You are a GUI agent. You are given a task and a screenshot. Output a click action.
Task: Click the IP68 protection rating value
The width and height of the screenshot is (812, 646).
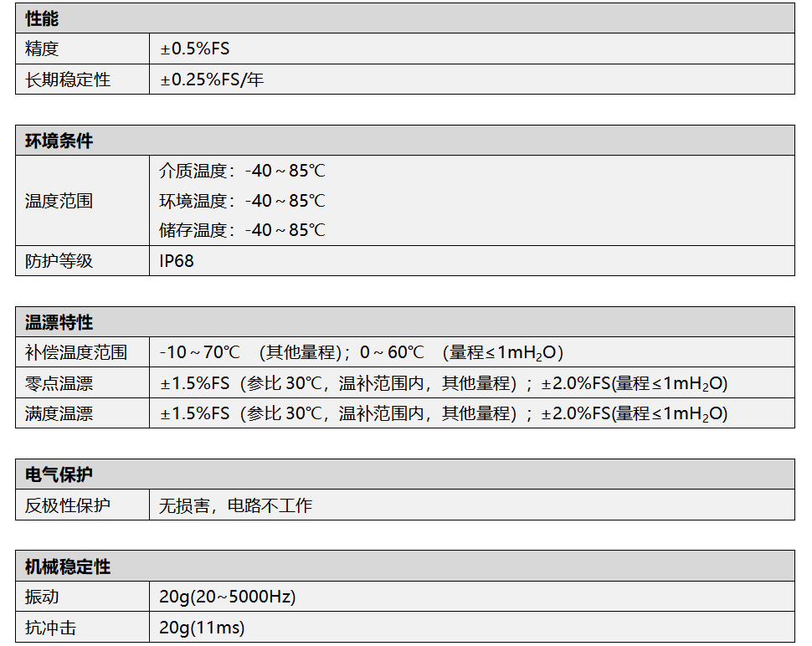[x=177, y=261]
